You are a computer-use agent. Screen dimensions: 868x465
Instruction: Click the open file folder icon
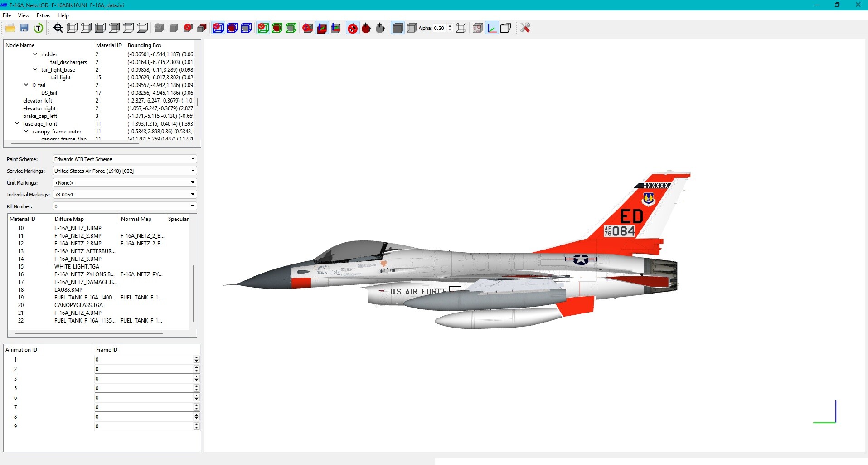point(10,28)
